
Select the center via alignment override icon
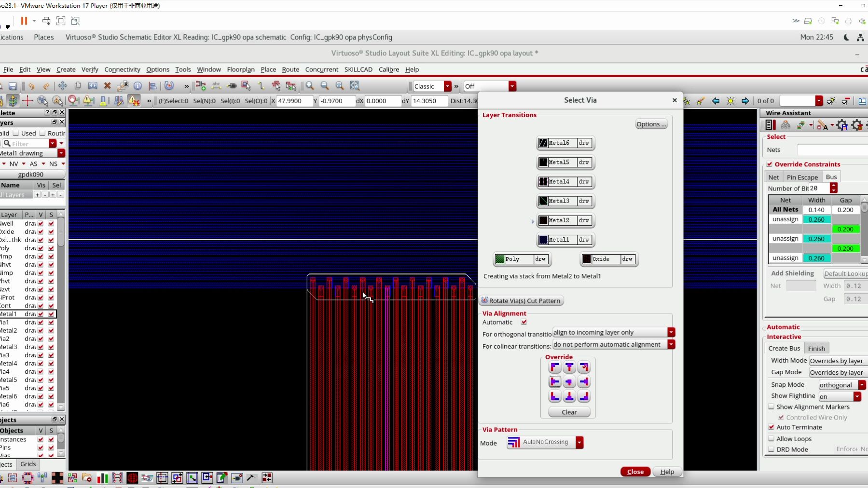coord(569,382)
